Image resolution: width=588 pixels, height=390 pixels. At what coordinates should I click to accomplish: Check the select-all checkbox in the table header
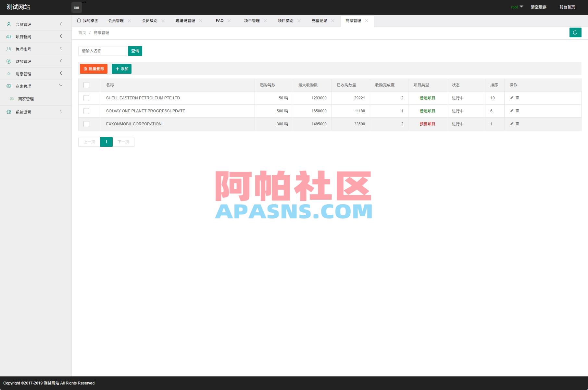(x=86, y=85)
